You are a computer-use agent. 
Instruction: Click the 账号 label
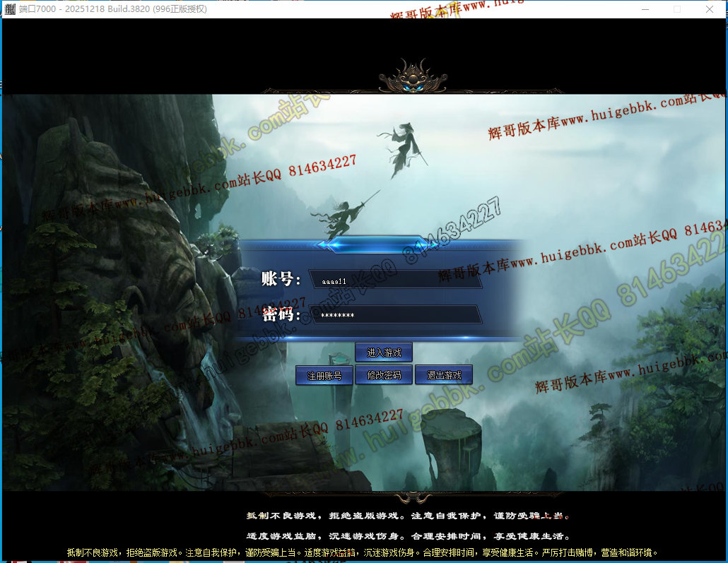281,279
